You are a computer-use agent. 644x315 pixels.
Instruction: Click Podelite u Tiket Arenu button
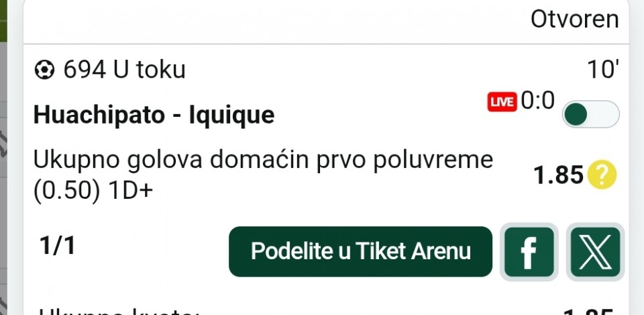360,252
